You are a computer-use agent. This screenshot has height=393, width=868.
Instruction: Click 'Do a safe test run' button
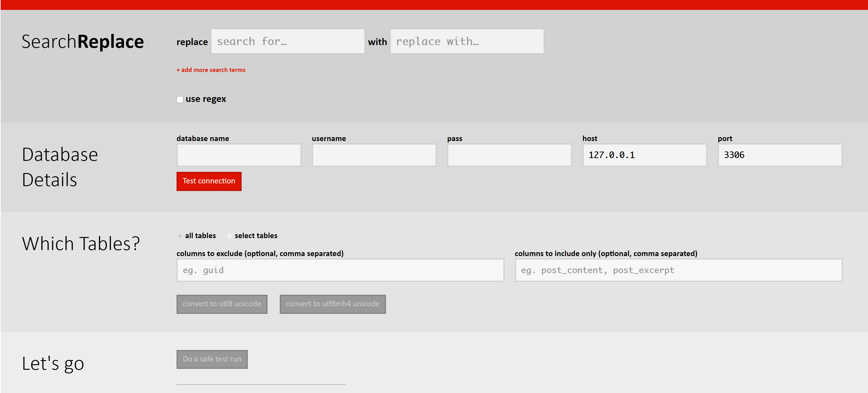[x=212, y=359]
